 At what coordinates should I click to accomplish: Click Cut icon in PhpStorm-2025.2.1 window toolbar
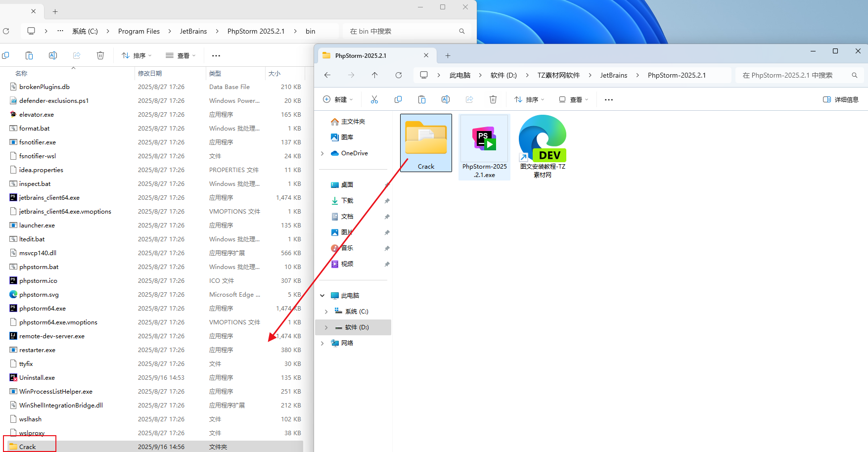(x=374, y=99)
